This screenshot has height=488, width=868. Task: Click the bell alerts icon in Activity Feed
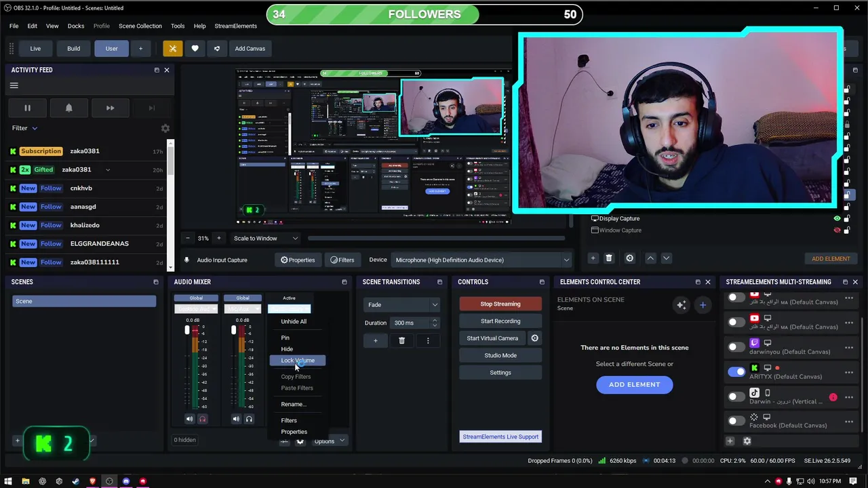(68, 108)
